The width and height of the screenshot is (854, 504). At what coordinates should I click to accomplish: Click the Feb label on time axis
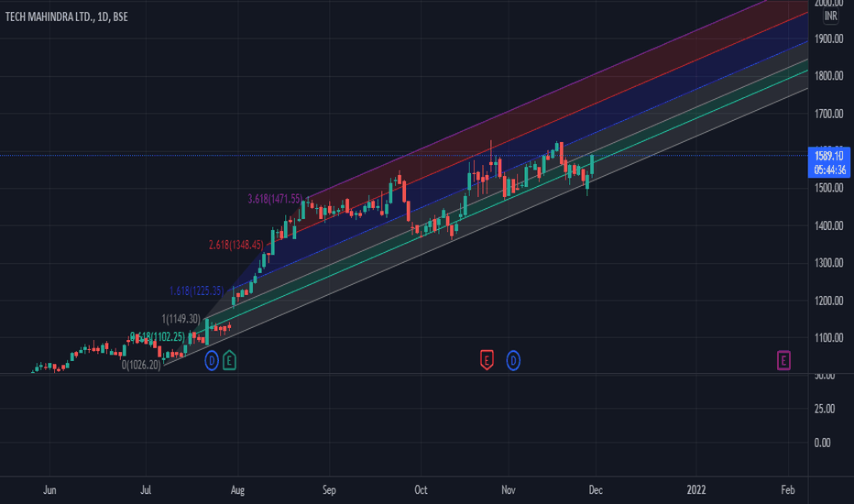click(787, 490)
